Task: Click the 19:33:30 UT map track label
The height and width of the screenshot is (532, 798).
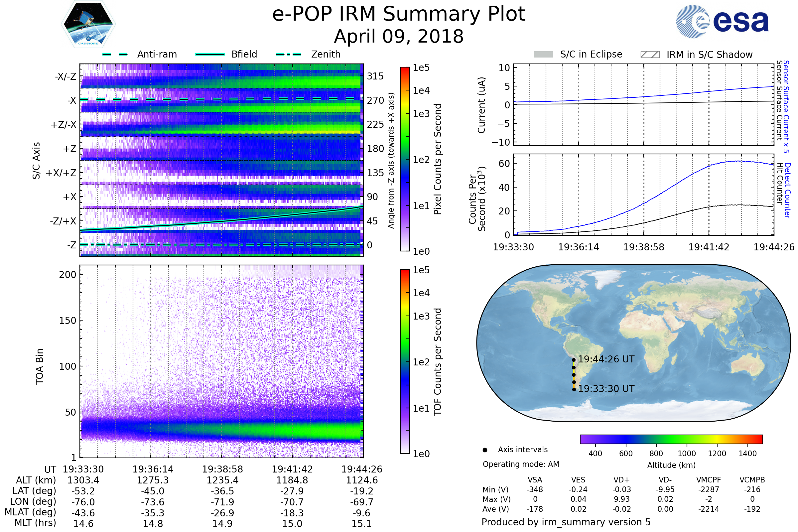Action: coord(606,388)
